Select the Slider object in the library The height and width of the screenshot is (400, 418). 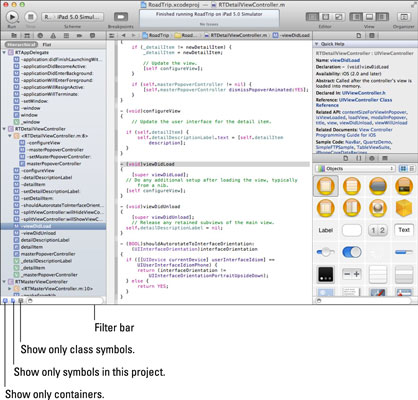pyautogui.click(x=326, y=252)
